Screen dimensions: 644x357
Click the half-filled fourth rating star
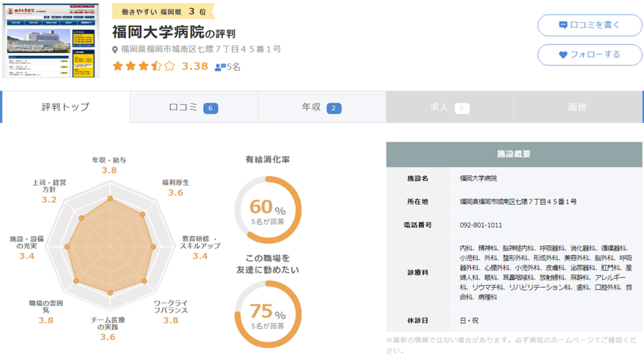[156, 66]
